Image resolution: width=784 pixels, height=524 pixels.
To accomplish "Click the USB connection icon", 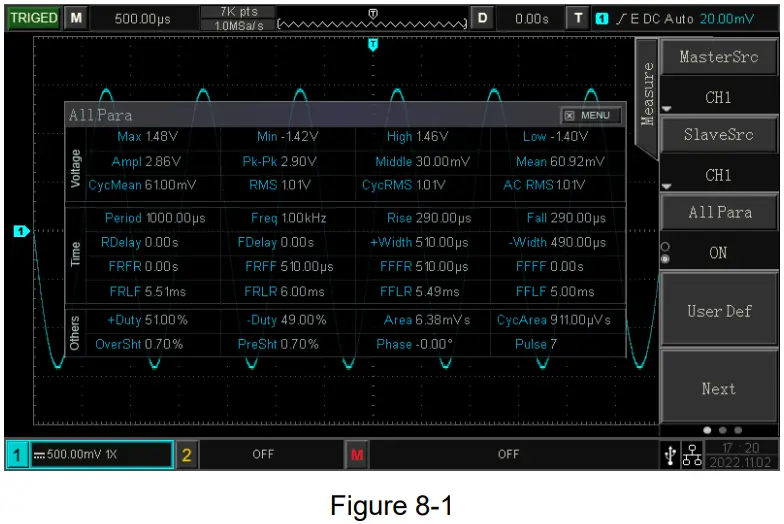I will [670, 455].
